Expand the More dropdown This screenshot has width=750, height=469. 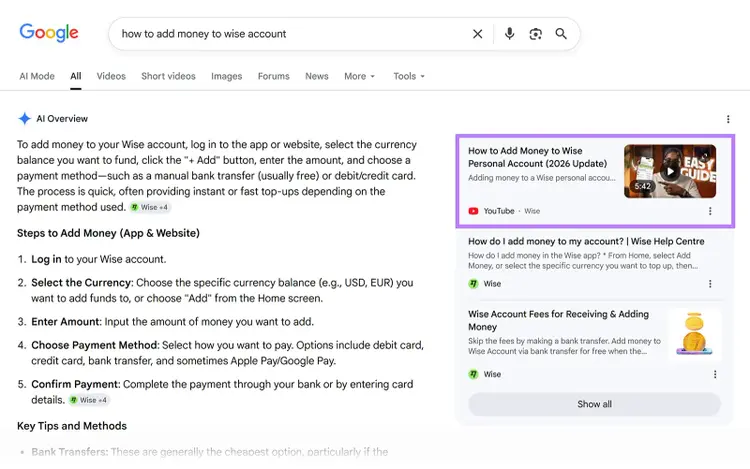pos(359,76)
